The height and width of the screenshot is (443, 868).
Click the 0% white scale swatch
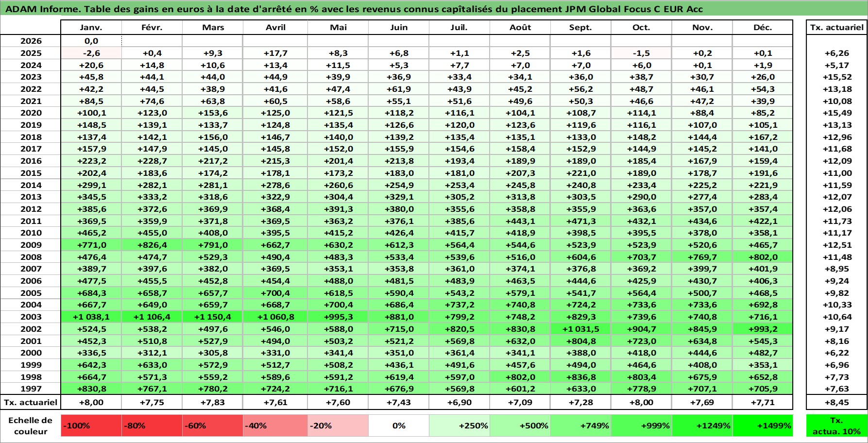pos(399,426)
